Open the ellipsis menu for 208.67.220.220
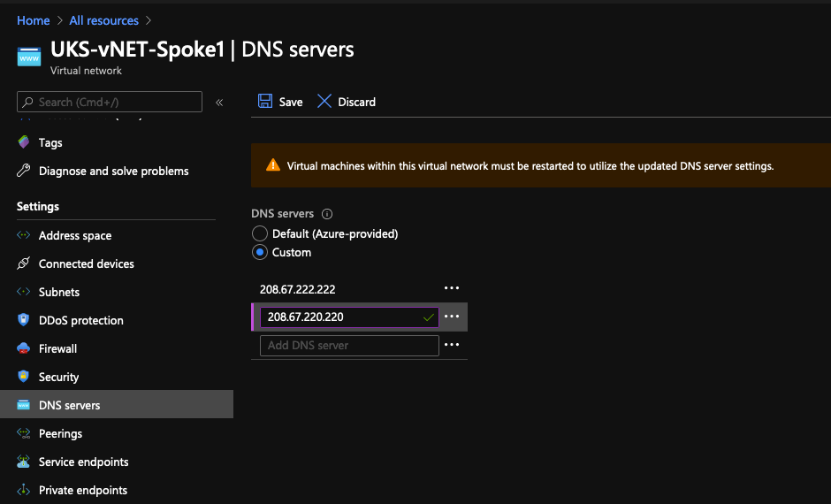This screenshot has height=504, width=831. tap(452, 317)
